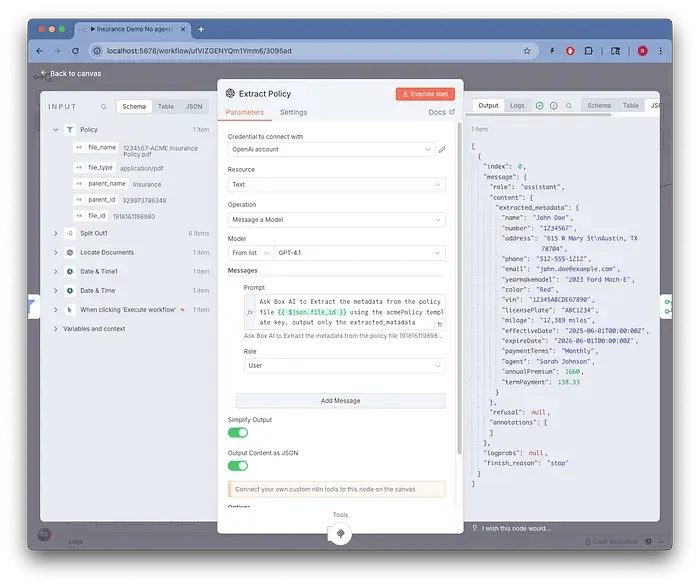Click the Split Out1 node icon
The width and height of the screenshot is (700, 587).
click(x=70, y=233)
